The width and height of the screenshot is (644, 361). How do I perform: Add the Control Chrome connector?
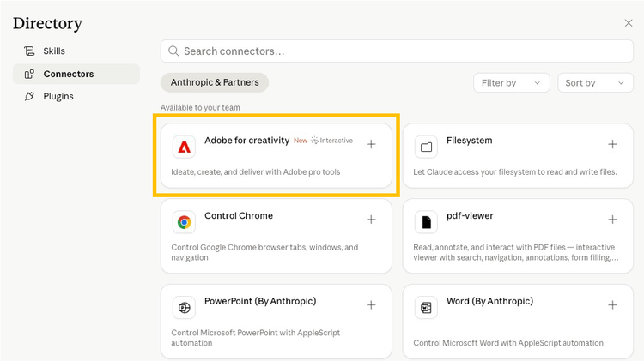[x=371, y=220]
